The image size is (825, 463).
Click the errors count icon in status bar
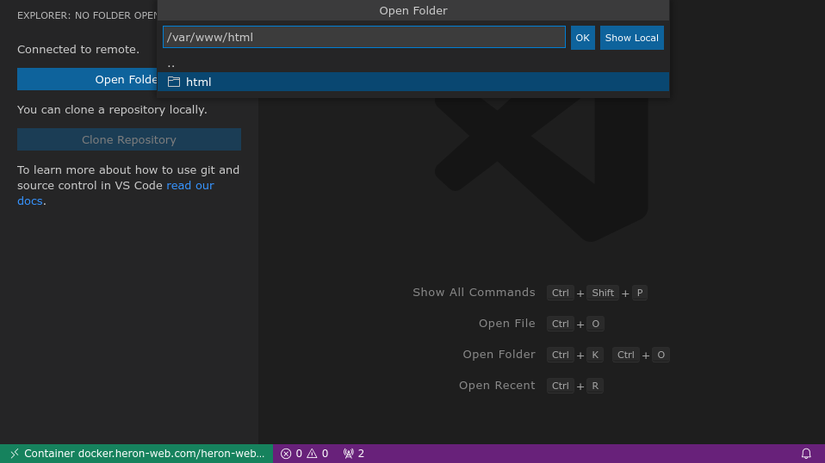click(x=286, y=453)
